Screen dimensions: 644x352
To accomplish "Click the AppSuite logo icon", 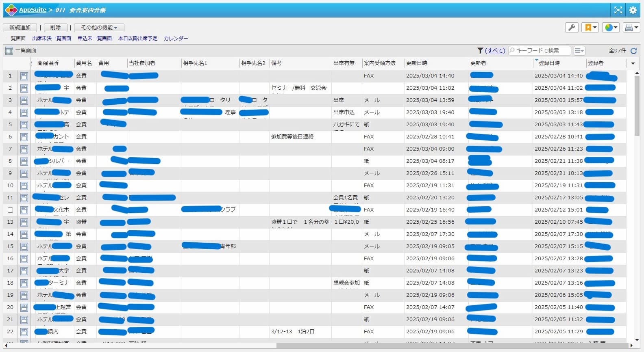I will pyautogui.click(x=11, y=10).
